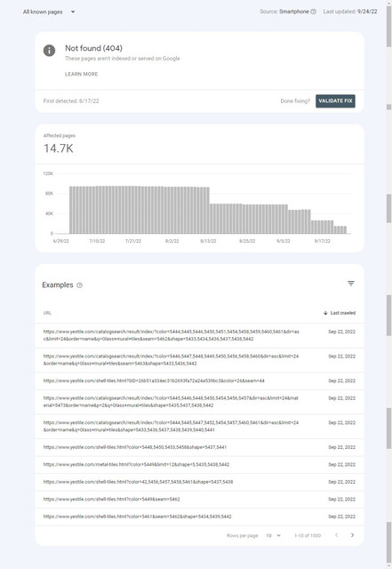Image resolution: width=392 pixels, height=569 pixels.
Task: Open shell-tiles URL with color=5461&seam=5462
Action: (x=137, y=517)
